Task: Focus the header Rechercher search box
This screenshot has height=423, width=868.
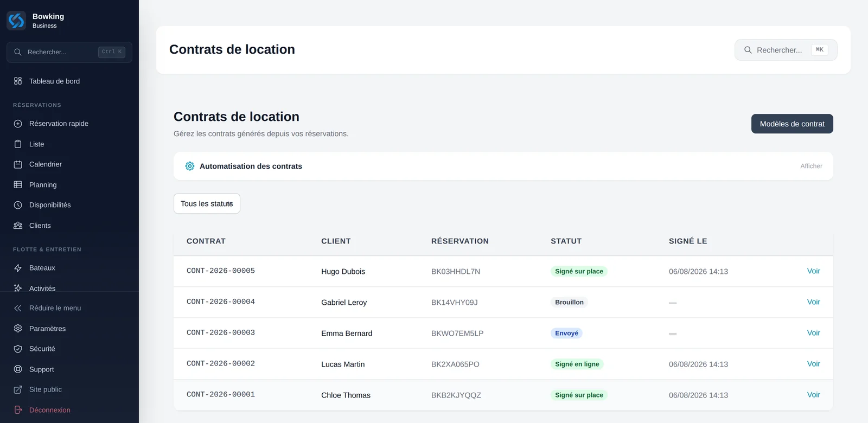Action: [786, 50]
